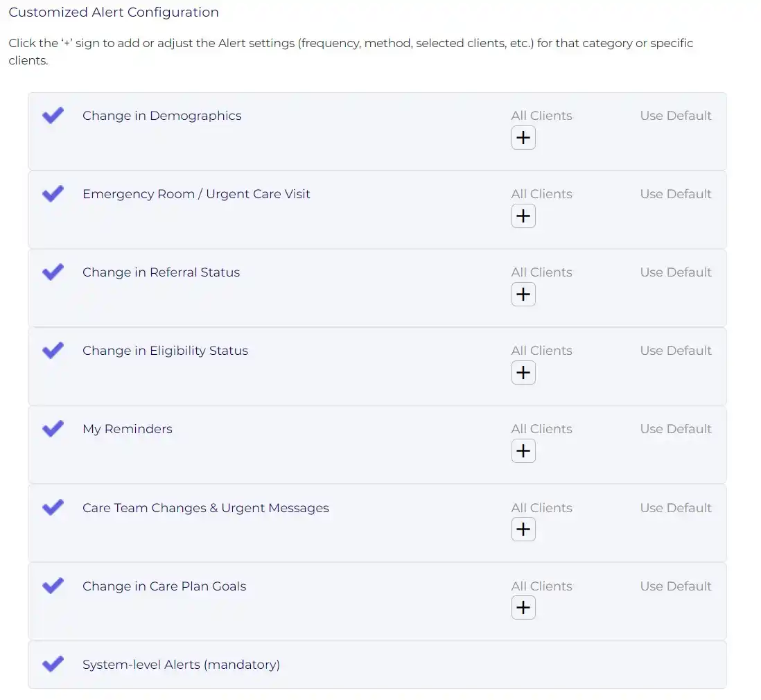
Task: Select the System-level Alerts (mandatory) row label
Action: point(181,665)
